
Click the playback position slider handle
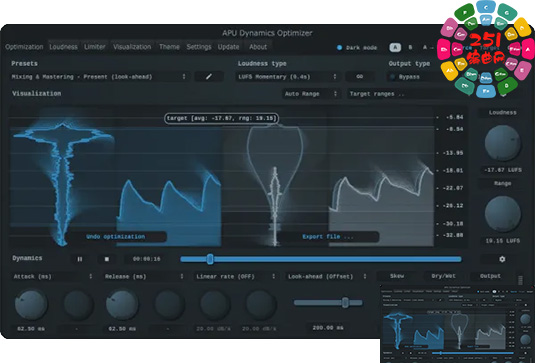click(x=210, y=259)
